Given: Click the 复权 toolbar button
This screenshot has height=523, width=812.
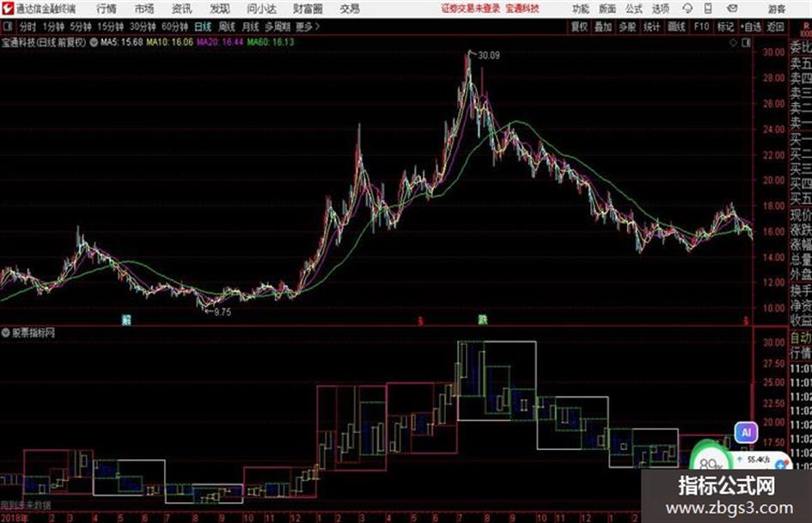Looking at the screenshot, I should (579, 27).
